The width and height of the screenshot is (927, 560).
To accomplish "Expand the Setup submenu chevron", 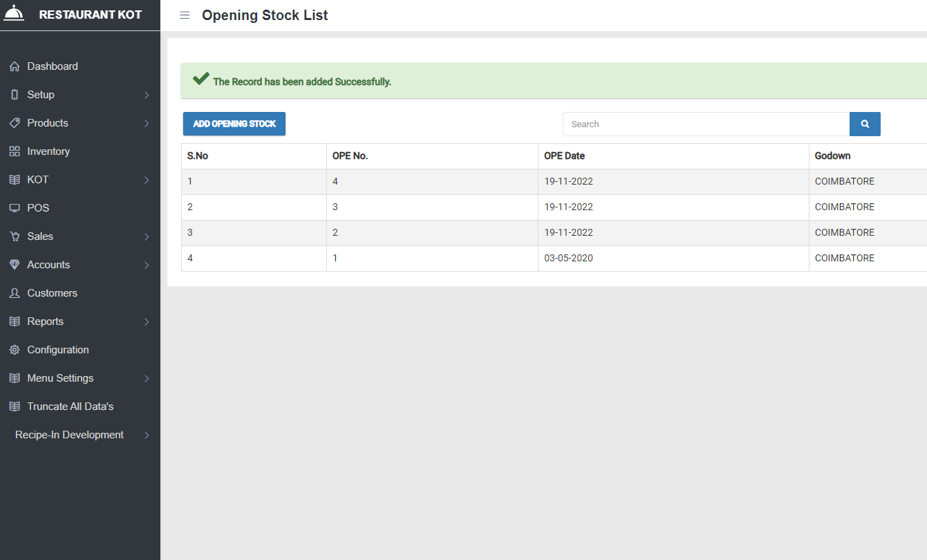I will (147, 95).
